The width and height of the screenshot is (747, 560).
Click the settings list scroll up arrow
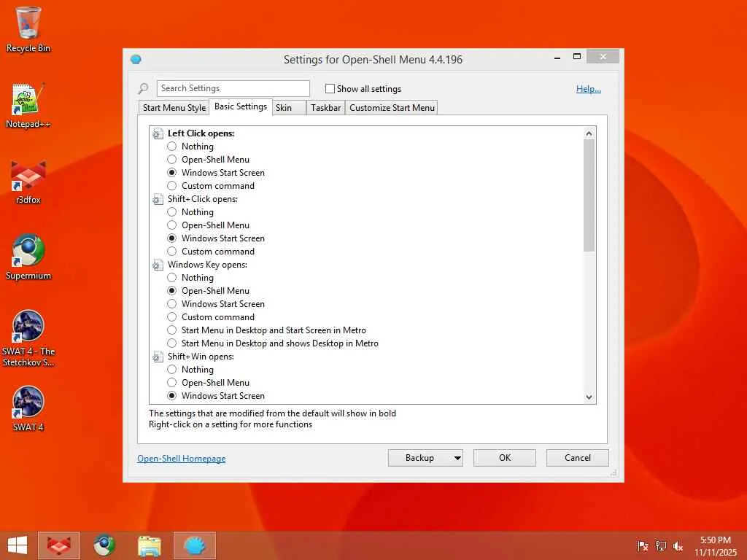pos(589,133)
